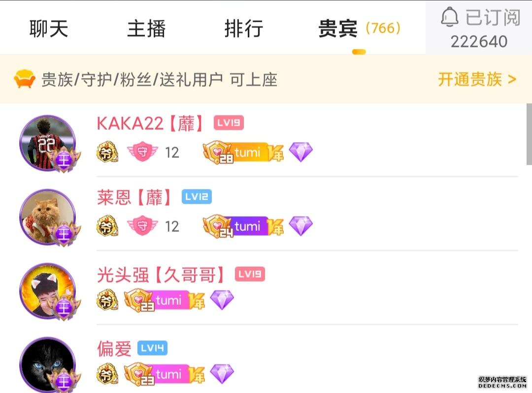Switch to the 聊天 chat tab
This screenshot has width=532, height=393.
(49, 28)
